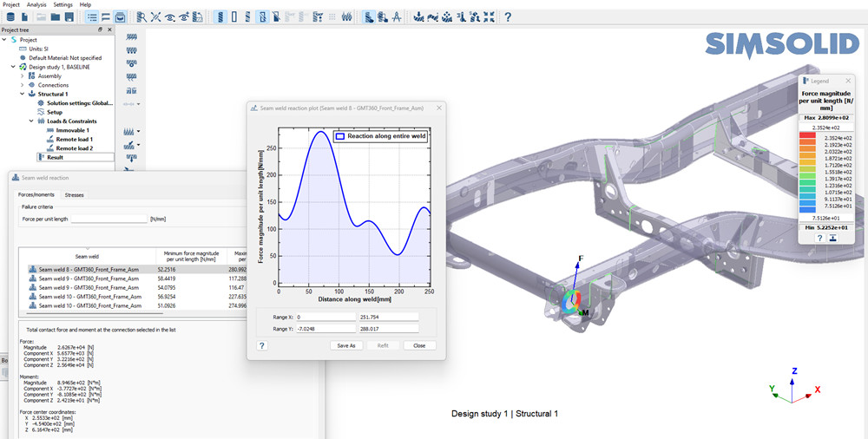Screen dimensions: 868x439
Task: Expand the Connections tree node
Action: click(23, 85)
